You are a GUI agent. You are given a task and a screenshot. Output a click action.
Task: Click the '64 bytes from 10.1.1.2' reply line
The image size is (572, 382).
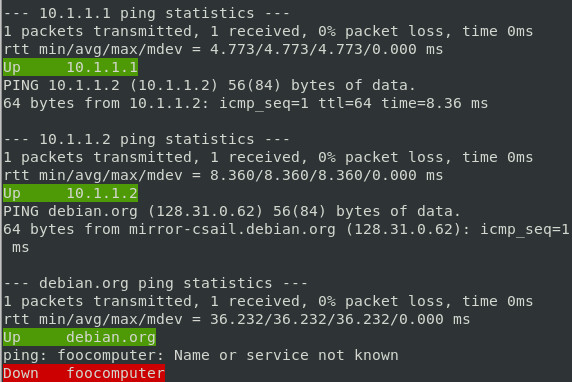pos(246,103)
